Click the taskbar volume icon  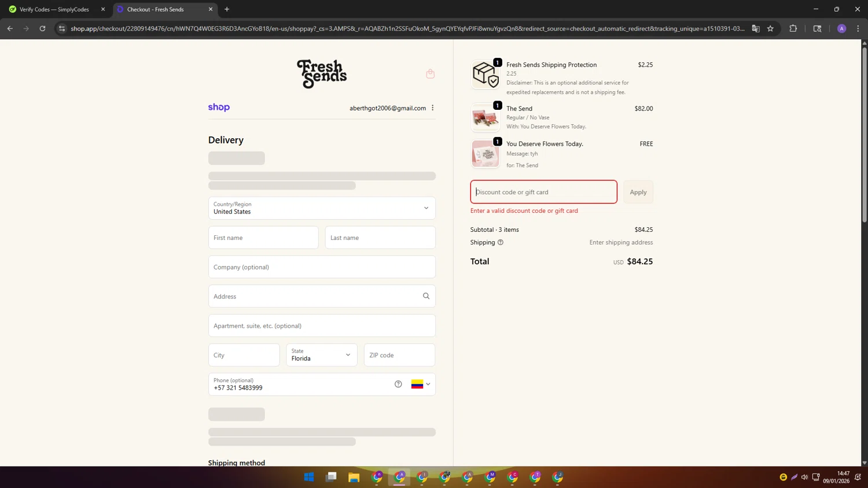pyautogui.click(x=804, y=477)
